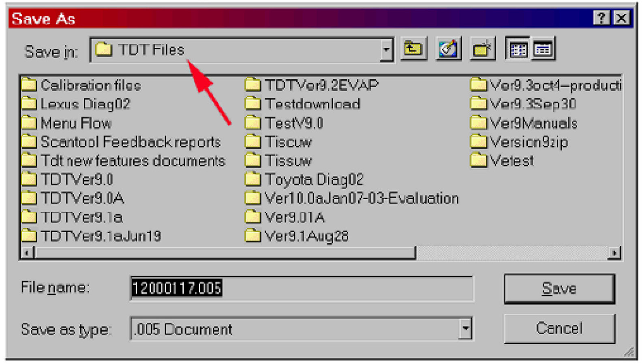Select the Calibration files folder

point(90,85)
